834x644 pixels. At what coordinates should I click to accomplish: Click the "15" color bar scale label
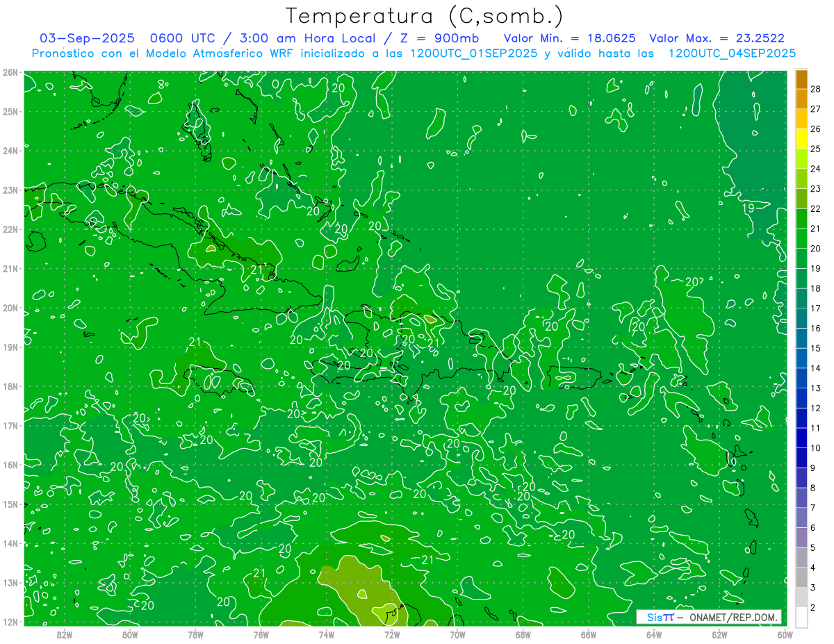[x=816, y=348]
